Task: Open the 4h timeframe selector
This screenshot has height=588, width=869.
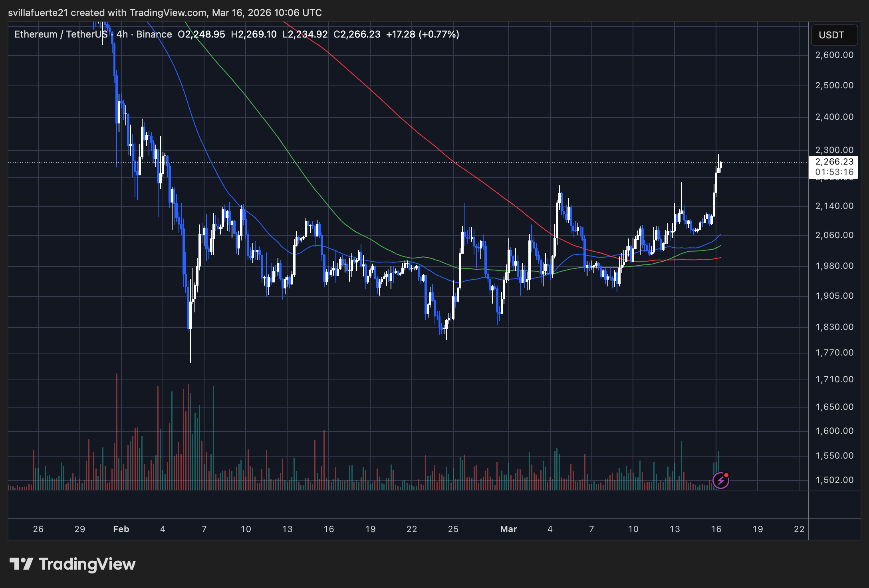Action: pos(123,34)
